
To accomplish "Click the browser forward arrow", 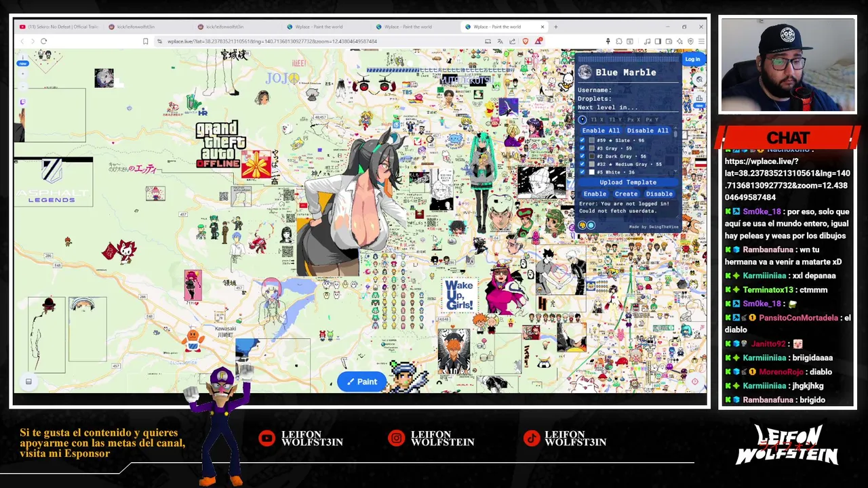I will (32, 41).
